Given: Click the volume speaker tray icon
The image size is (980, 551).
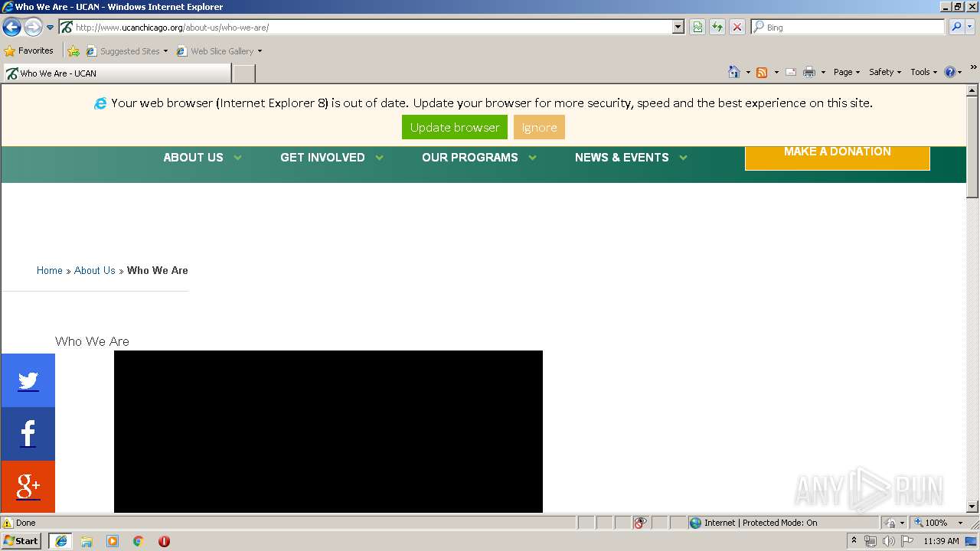Looking at the screenshot, I should pos(889,541).
